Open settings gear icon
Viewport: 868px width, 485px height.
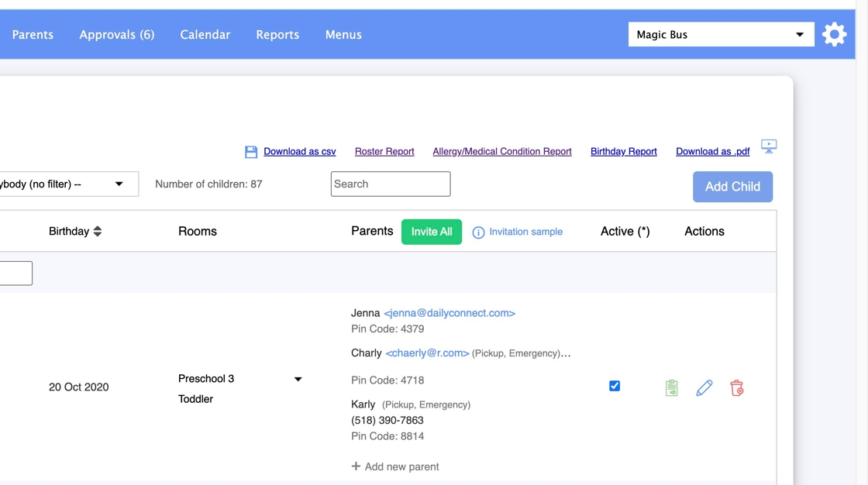pyautogui.click(x=834, y=34)
